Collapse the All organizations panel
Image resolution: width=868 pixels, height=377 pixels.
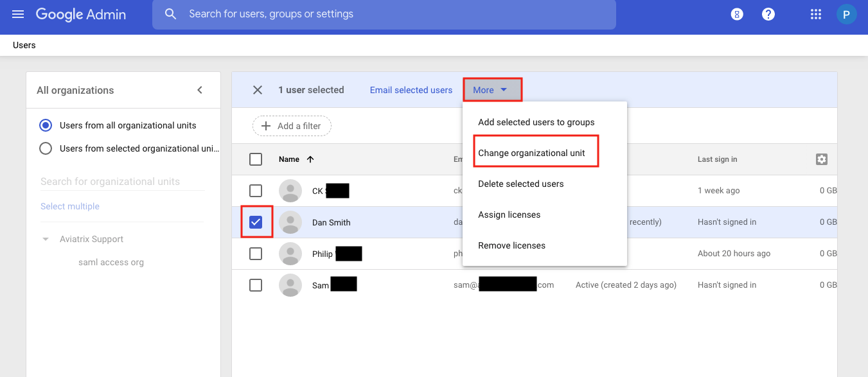click(x=200, y=90)
